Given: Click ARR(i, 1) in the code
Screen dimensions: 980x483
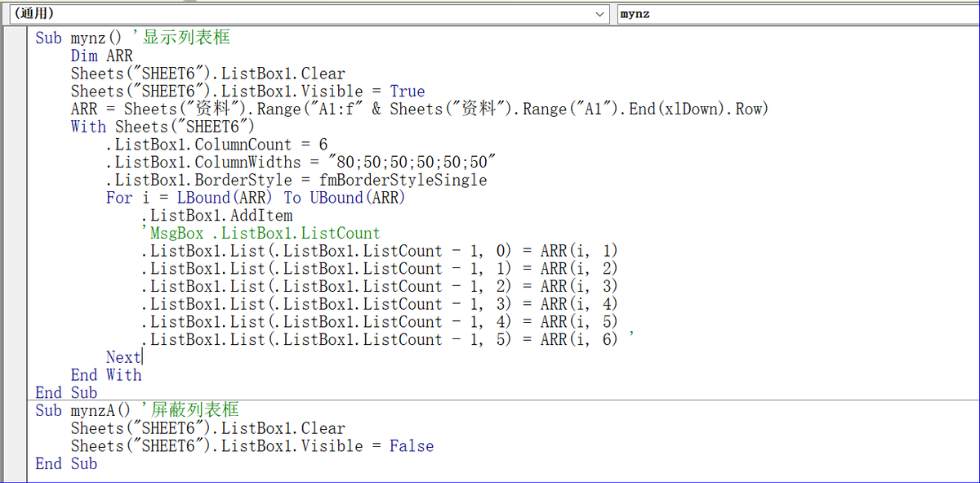Looking at the screenshot, I should click(x=579, y=251).
